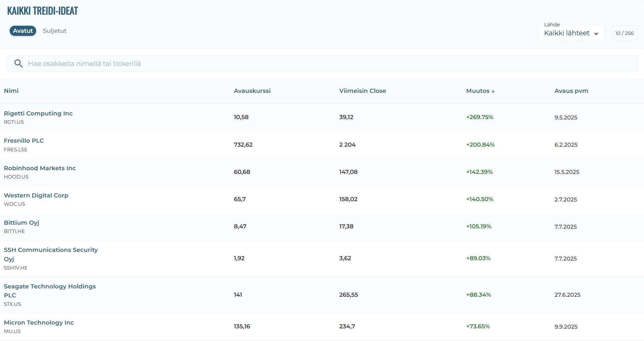Open Fresnillo PLC stock link

click(x=24, y=140)
